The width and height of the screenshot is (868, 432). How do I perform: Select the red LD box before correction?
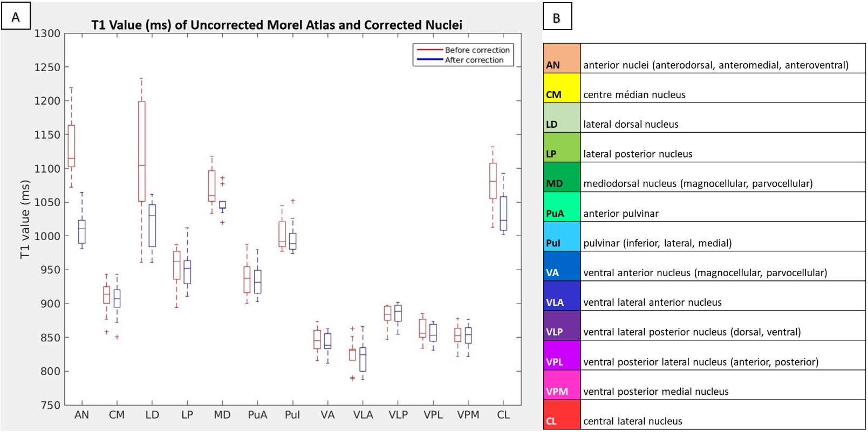(141, 151)
